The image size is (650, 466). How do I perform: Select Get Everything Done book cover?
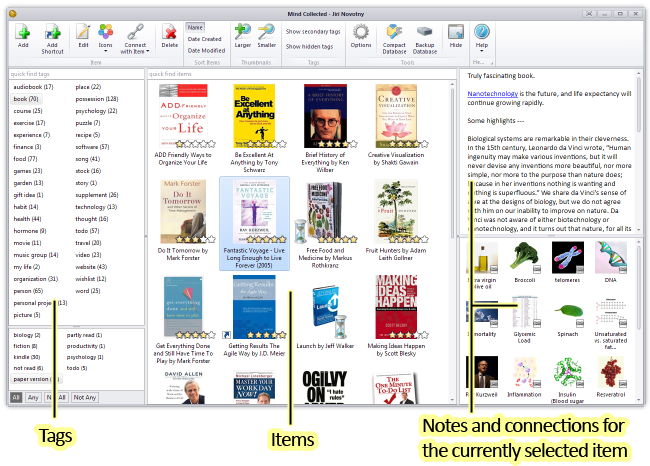(183, 307)
